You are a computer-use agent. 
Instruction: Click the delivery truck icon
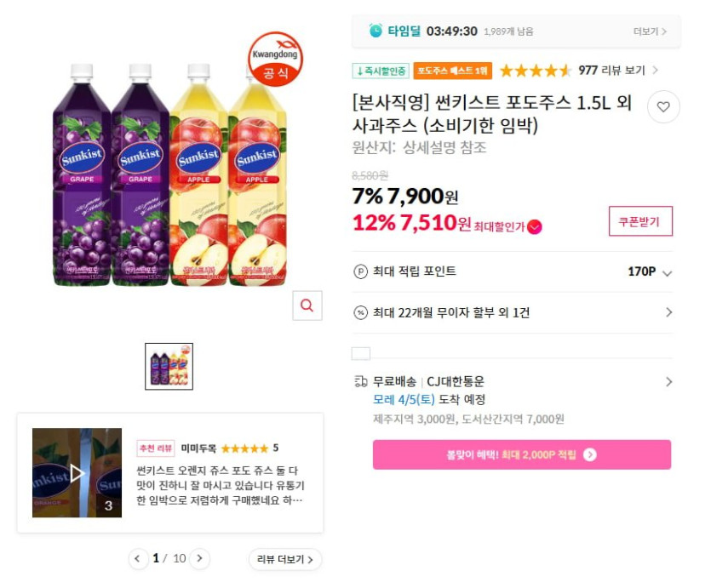pyautogui.click(x=361, y=381)
